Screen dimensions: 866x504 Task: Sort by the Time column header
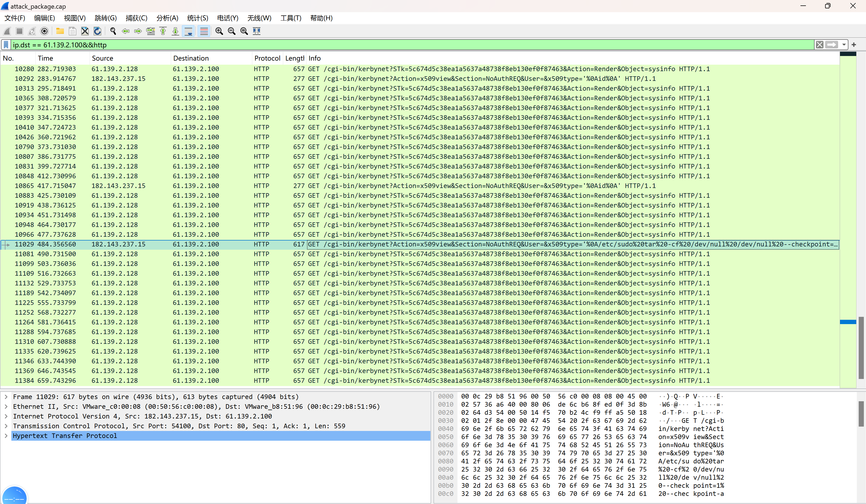coord(63,58)
